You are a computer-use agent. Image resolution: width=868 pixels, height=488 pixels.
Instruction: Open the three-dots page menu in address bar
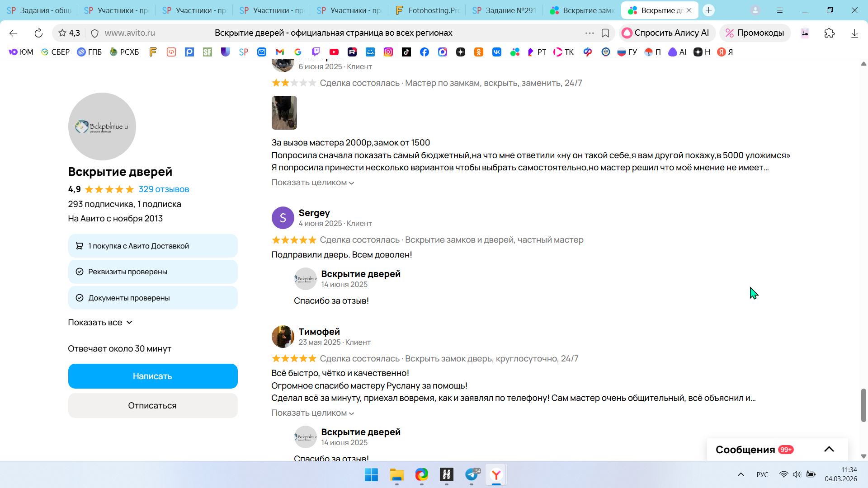click(x=590, y=33)
